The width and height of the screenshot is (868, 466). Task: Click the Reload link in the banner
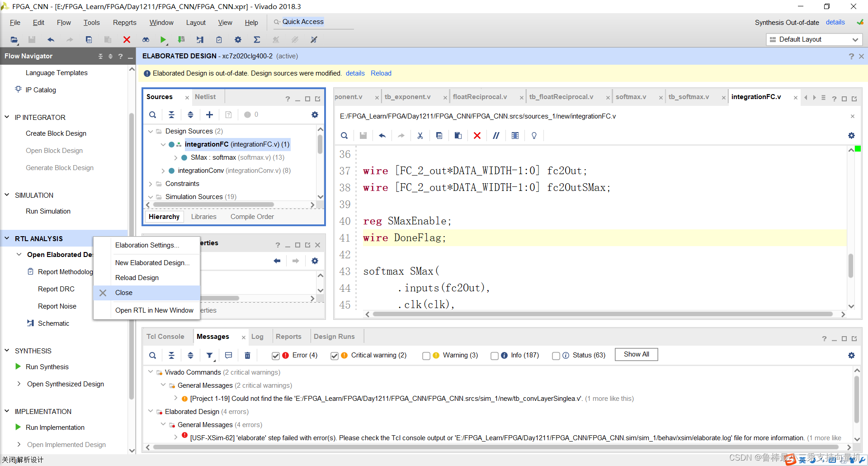(x=381, y=73)
